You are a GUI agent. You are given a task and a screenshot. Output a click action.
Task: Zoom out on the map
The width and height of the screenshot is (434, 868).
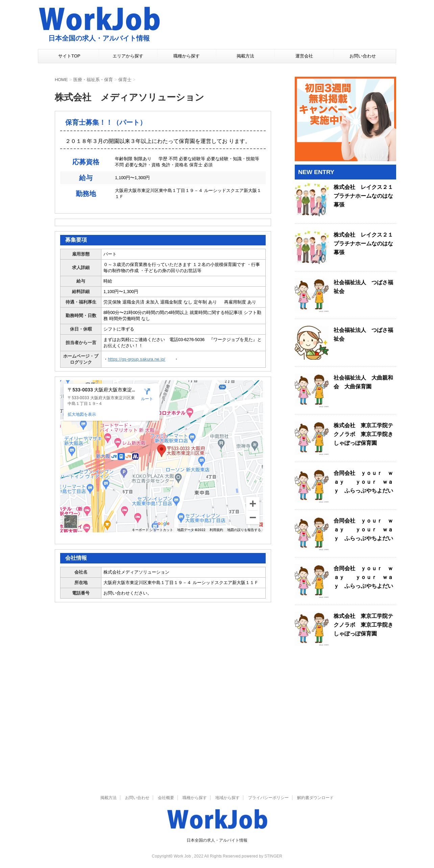[252, 517]
